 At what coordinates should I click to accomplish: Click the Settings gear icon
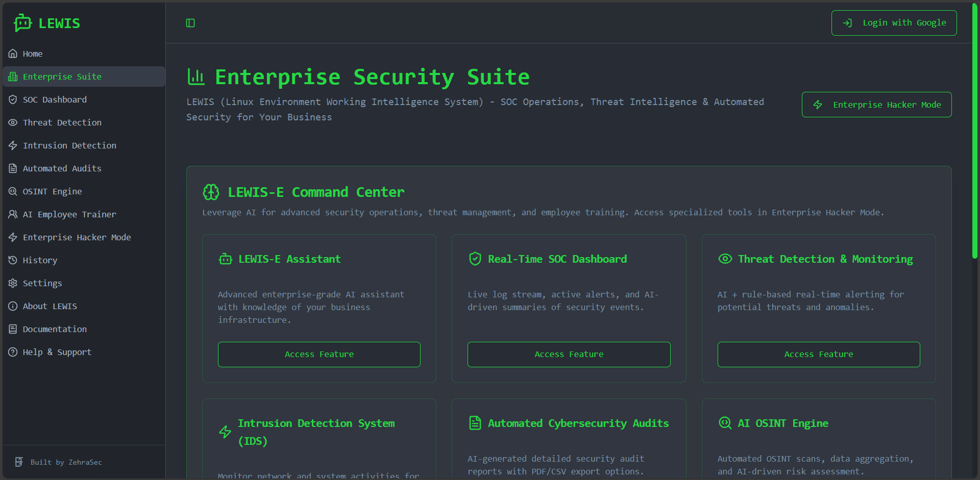click(13, 283)
